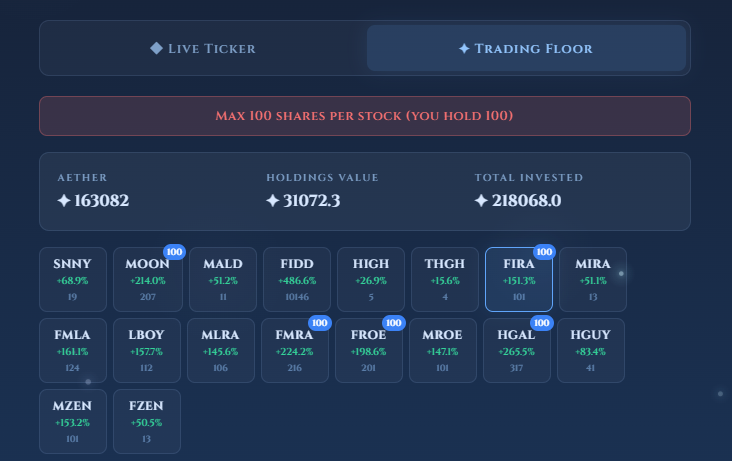732x461 pixels.
Task: Click the +486.6% change on FIDD
Action: pyautogui.click(x=297, y=281)
